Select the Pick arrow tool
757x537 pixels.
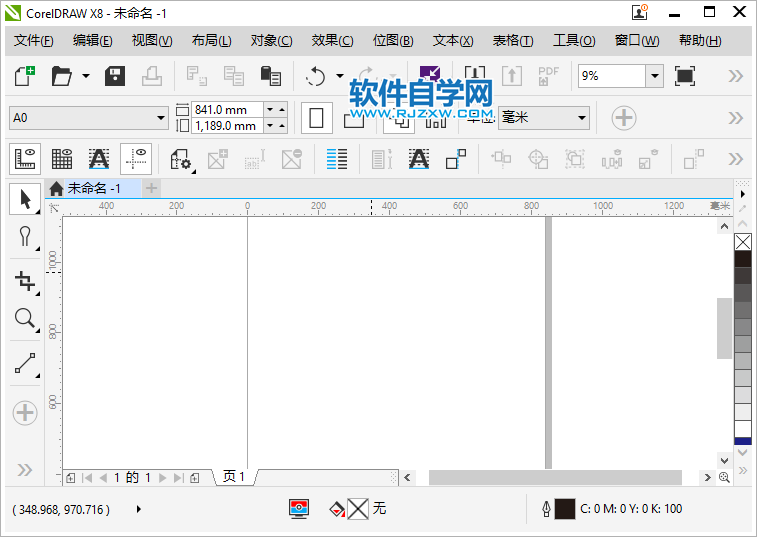click(x=25, y=199)
